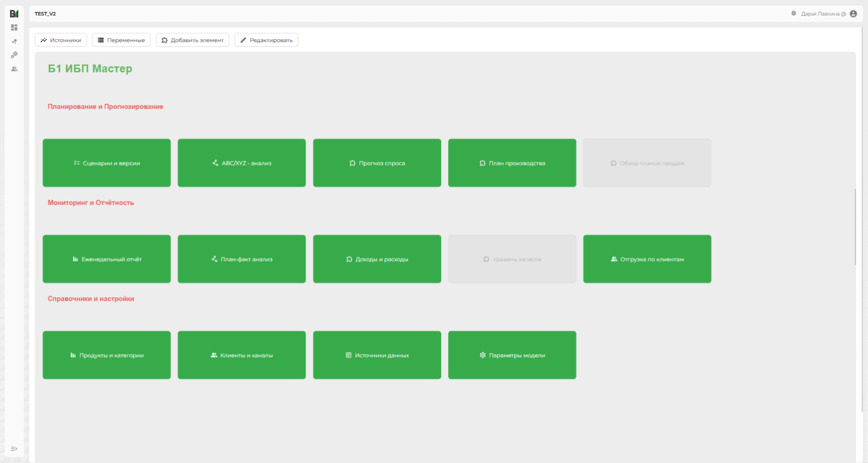868x463 pixels.
Task: Click the Добавить элемент button
Action: tap(192, 40)
